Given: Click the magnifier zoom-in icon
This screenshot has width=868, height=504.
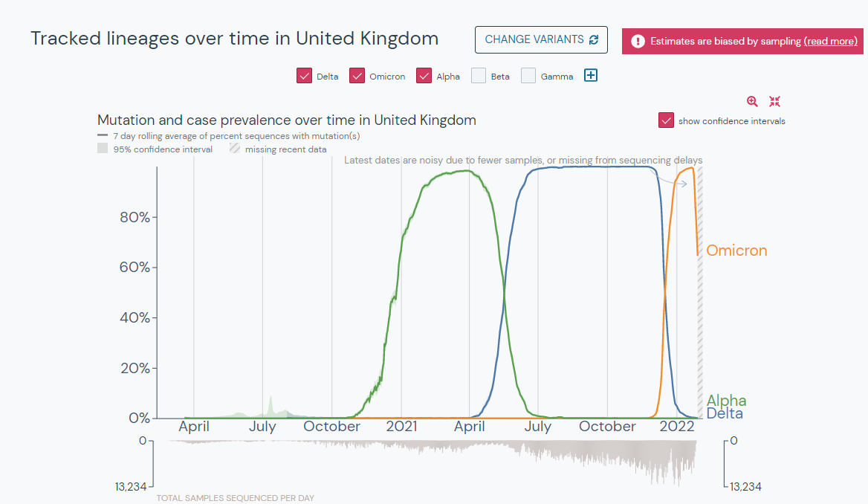Looking at the screenshot, I should pyautogui.click(x=752, y=101).
